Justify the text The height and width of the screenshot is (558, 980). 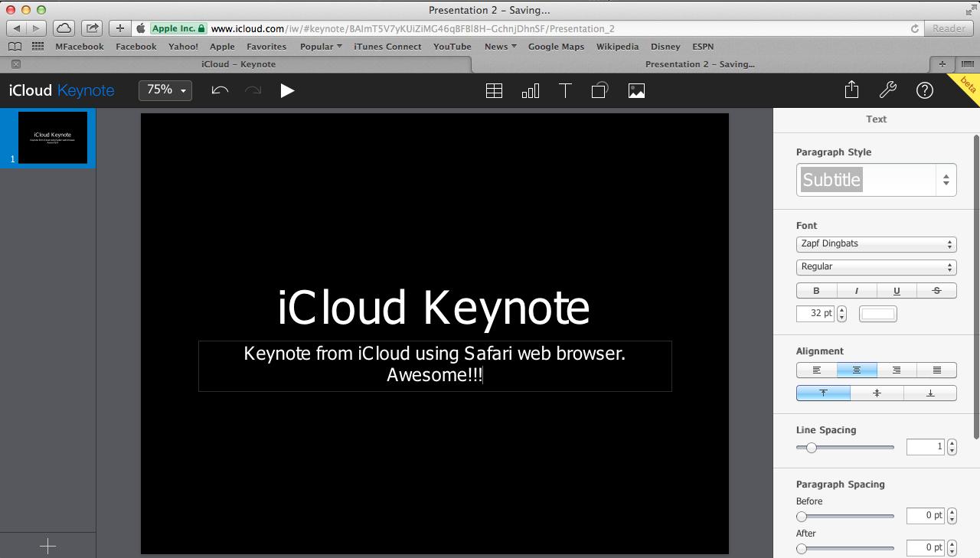(936, 370)
